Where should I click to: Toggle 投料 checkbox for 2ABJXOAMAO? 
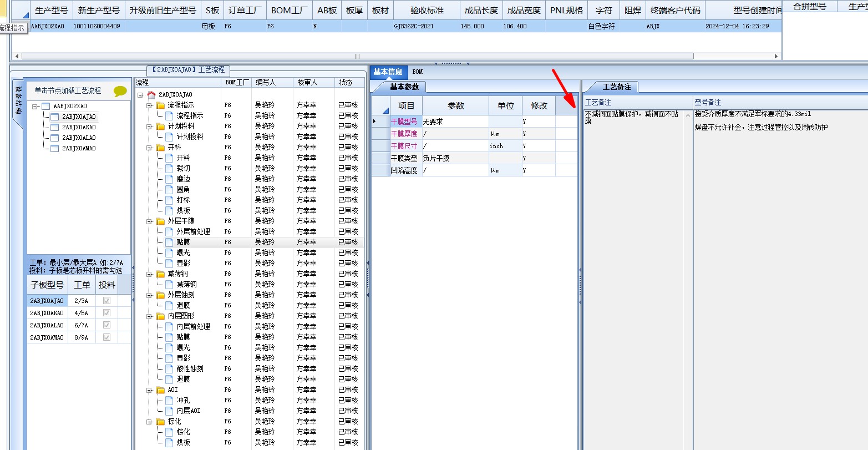click(x=107, y=337)
